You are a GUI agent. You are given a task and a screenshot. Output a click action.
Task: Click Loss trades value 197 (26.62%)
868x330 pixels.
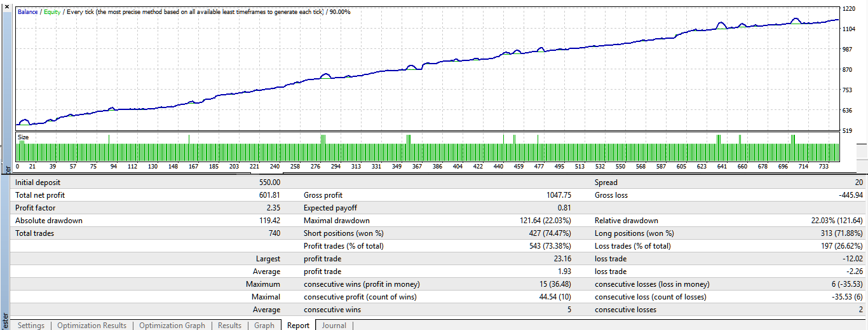tap(841, 246)
